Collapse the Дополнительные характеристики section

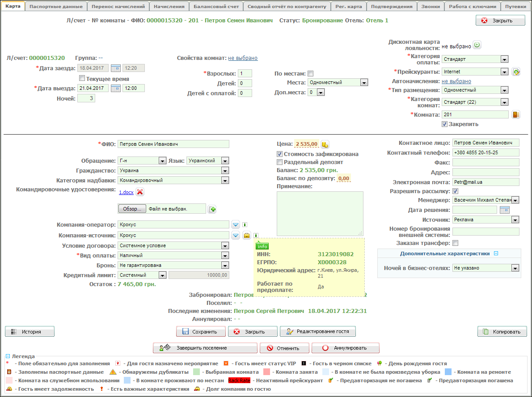pyautogui.click(x=496, y=253)
